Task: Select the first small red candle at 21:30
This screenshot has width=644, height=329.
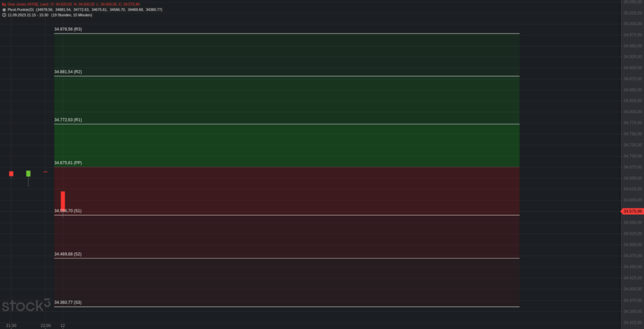Action: (x=11, y=174)
